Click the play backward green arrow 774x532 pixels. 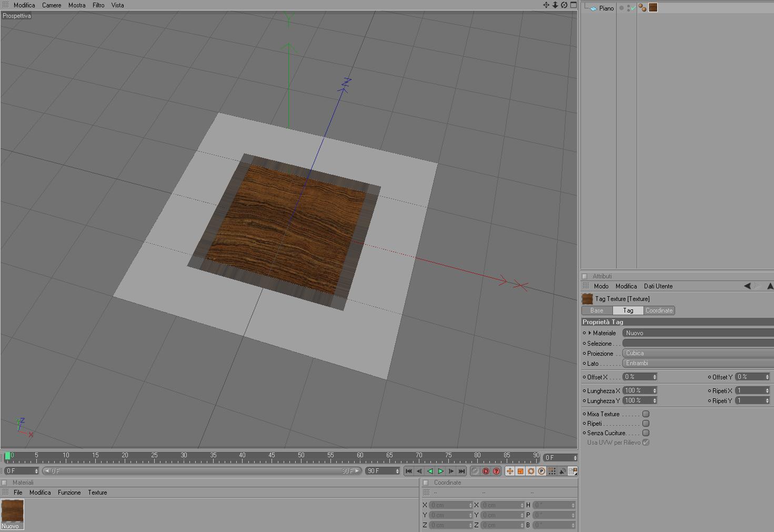[430, 471]
